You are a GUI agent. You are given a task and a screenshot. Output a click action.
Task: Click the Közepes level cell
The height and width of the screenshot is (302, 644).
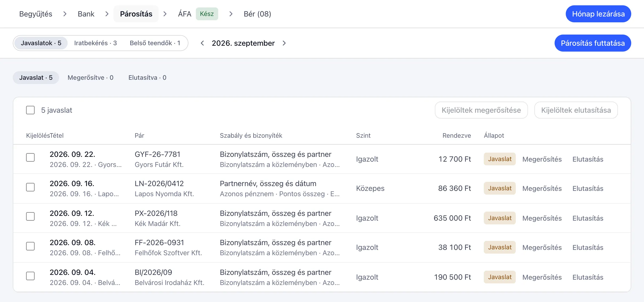click(x=370, y=188)
